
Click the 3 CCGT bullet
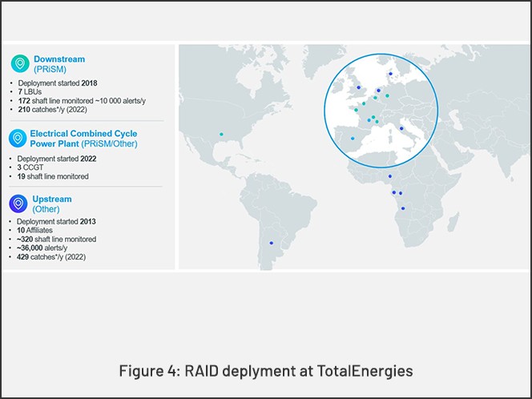30,167
